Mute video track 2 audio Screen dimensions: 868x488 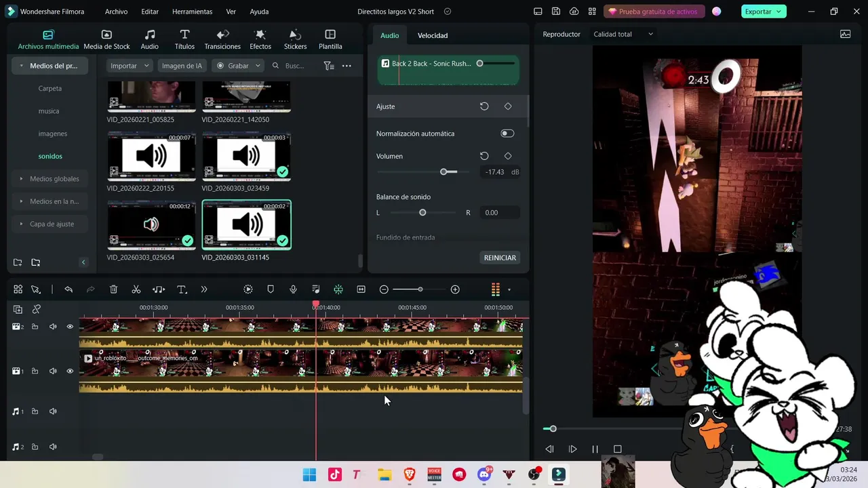(x=53, y=327)
